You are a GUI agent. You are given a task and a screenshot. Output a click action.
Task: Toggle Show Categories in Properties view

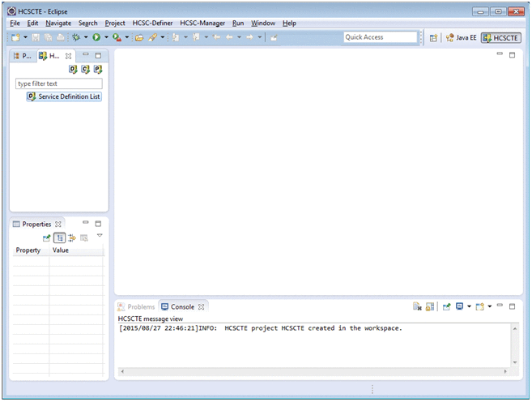click(x=59, y=237)
